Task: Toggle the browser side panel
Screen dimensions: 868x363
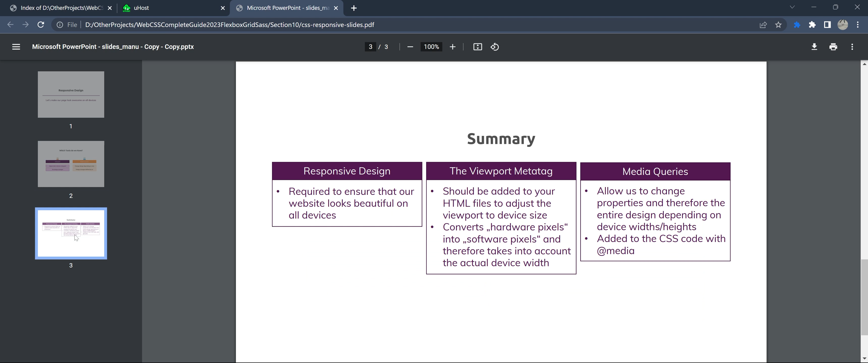Action: (827, 25)
